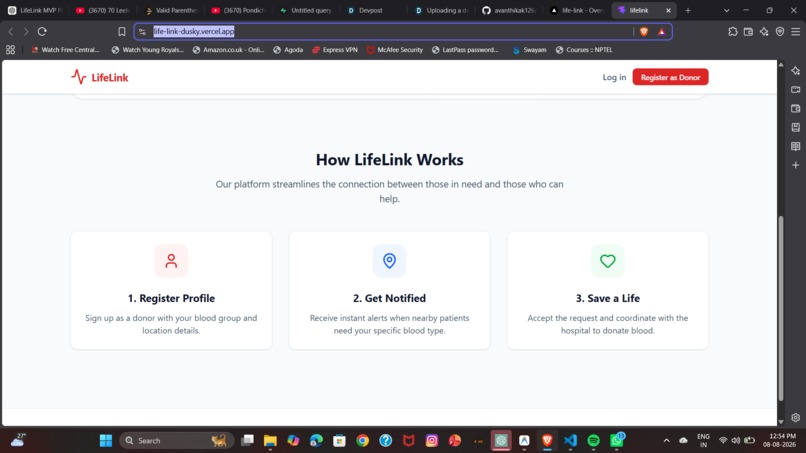806x453 pixels.
Task: Open the McAfee Security bookmark
Action: [395, 50]
